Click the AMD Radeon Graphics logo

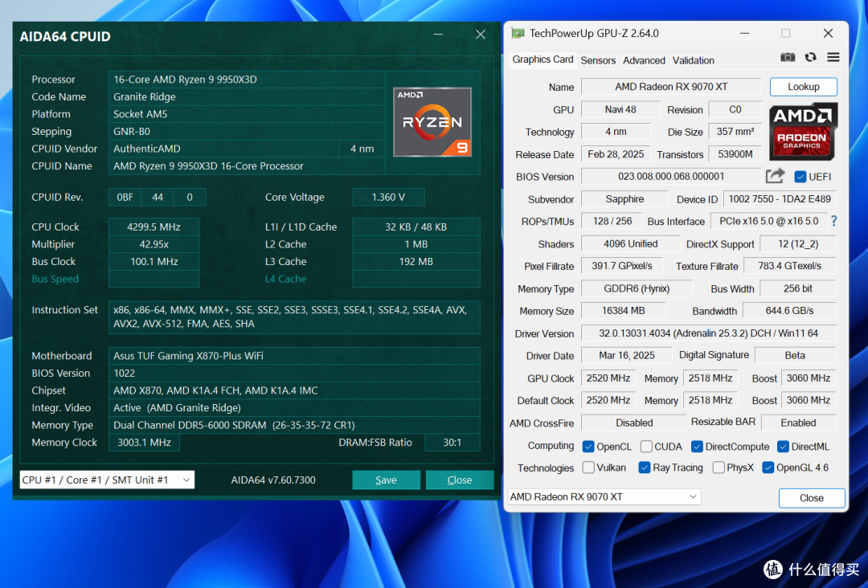(x=803, y=131)
